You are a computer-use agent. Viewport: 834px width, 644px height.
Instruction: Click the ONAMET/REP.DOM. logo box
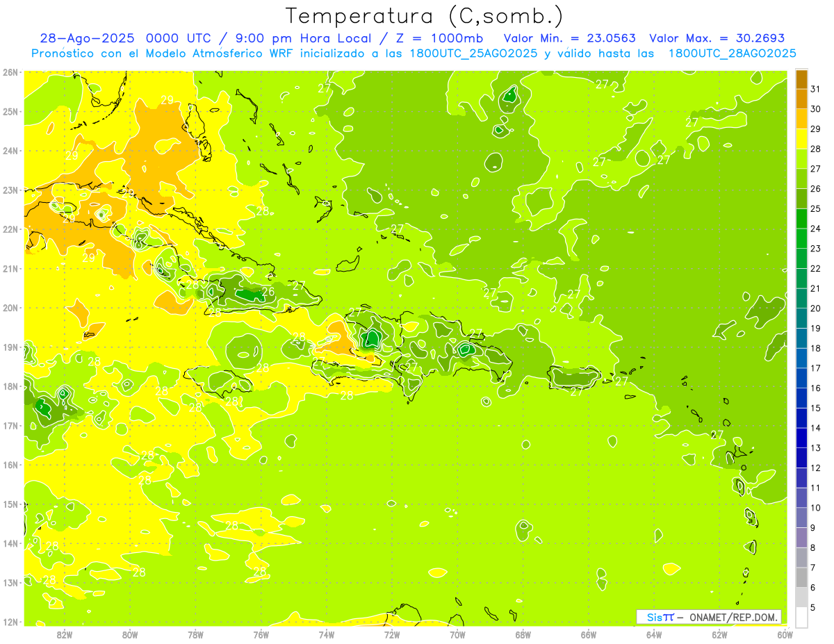click(x=708, y=617)
